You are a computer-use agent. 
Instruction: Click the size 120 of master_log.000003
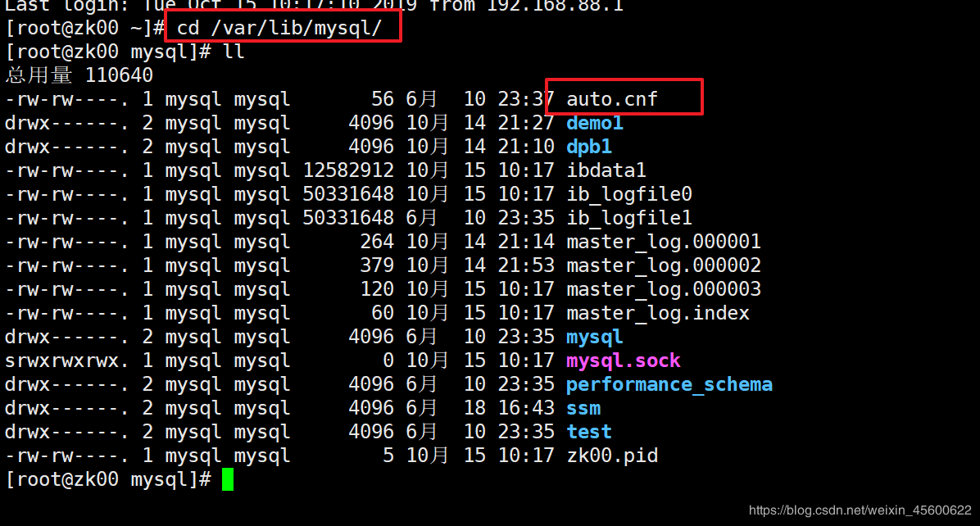tap(377, 288)
